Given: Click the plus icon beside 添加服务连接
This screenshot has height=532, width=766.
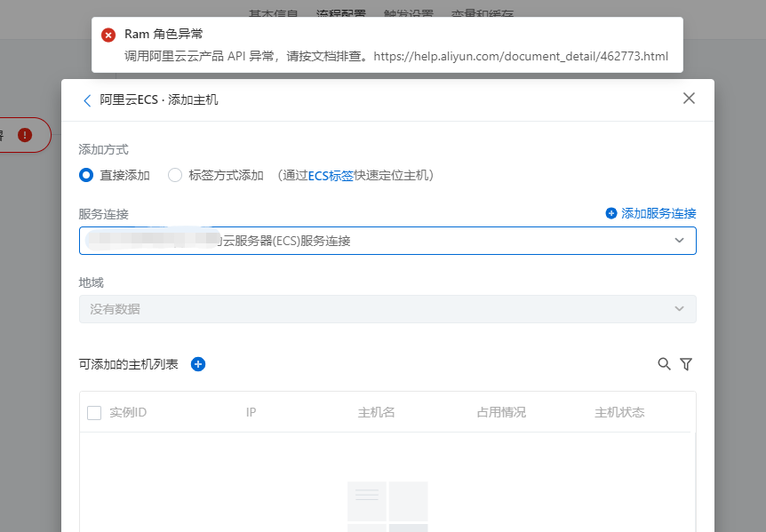Looking at the screenshot, I should click(610, 213).
